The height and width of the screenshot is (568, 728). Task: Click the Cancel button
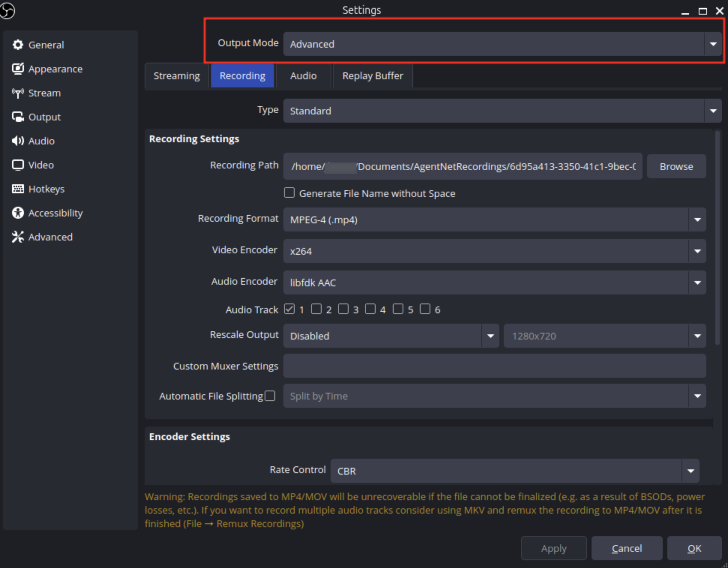[x=627, y=548]
